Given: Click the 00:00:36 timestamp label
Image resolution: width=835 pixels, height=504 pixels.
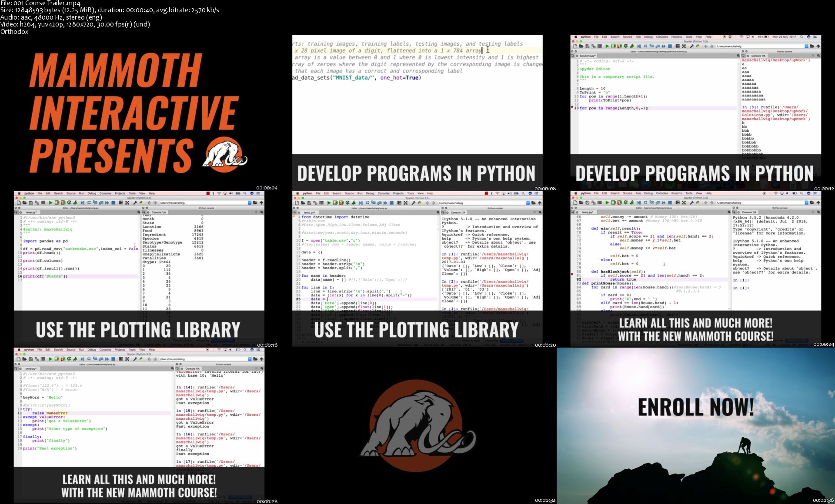Looking at the screenshot, I should point(823,501).
